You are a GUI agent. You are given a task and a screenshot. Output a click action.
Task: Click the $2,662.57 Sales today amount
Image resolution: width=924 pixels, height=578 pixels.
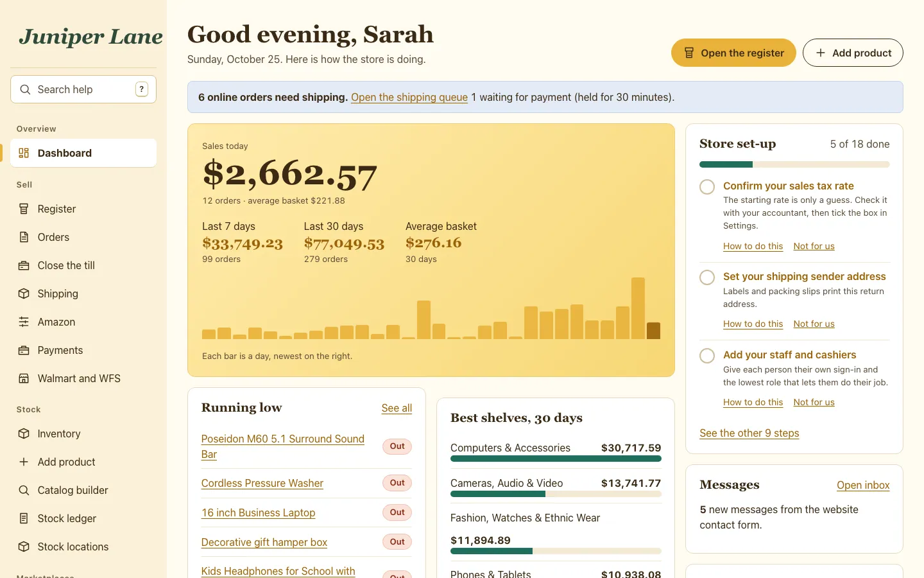[290, 175]
